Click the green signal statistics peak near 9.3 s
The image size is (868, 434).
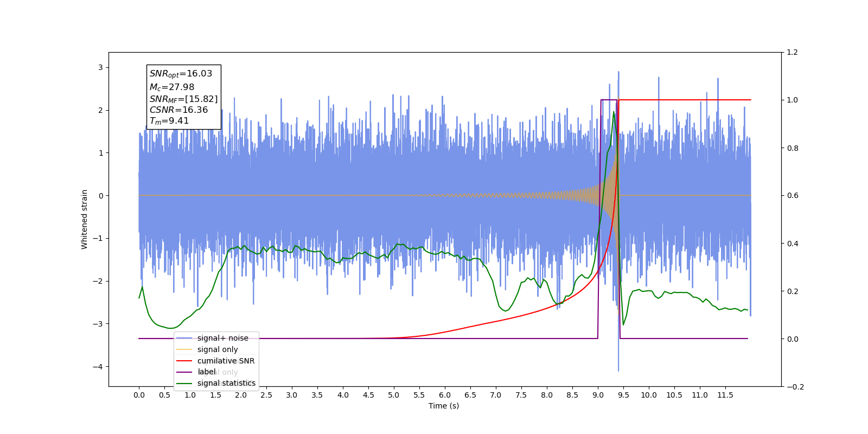point(614,112)
